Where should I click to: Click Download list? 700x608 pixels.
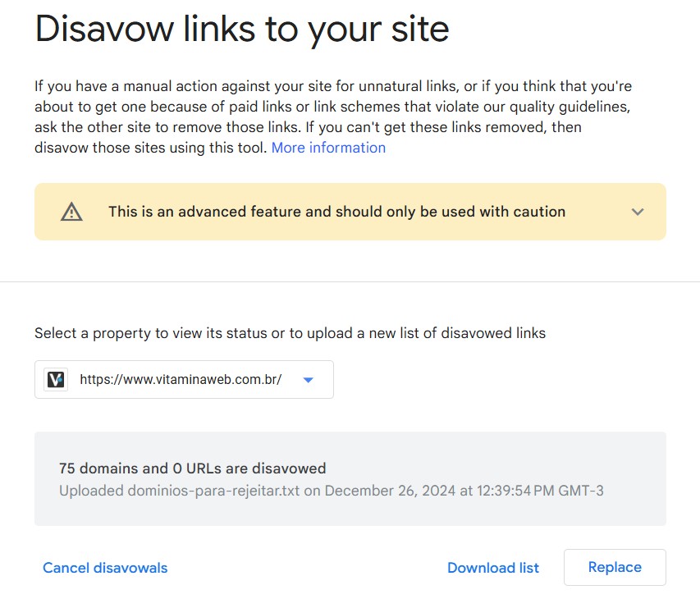click(493, 568)
